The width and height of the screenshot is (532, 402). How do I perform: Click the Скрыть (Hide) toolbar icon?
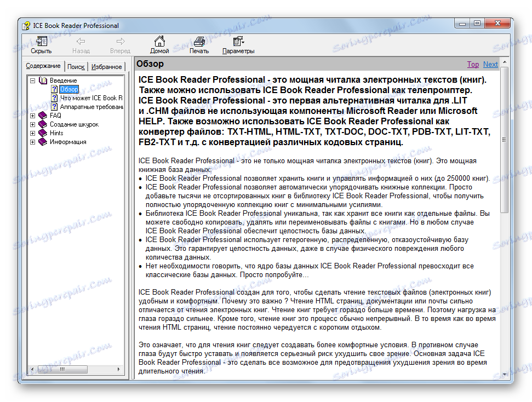tap(42, 42)
